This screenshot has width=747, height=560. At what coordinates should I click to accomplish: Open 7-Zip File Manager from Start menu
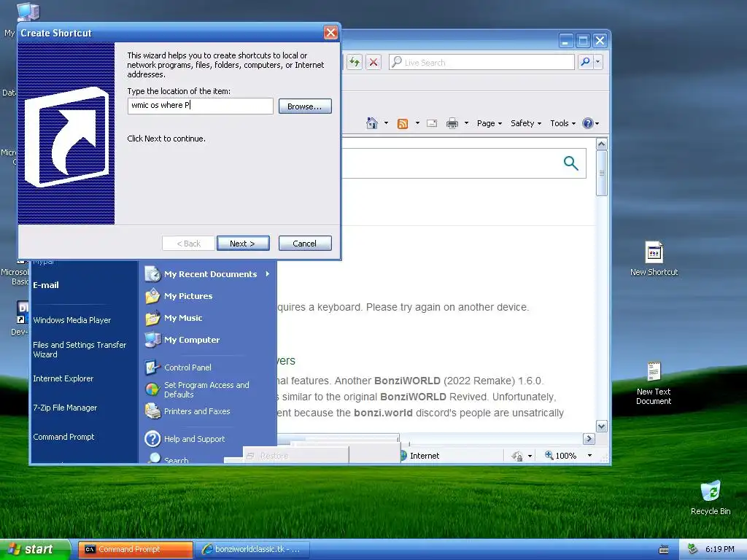click(65, 408)
